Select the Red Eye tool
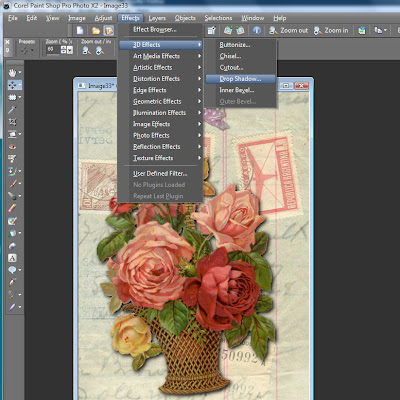400x400 pixels. point(12,147)
